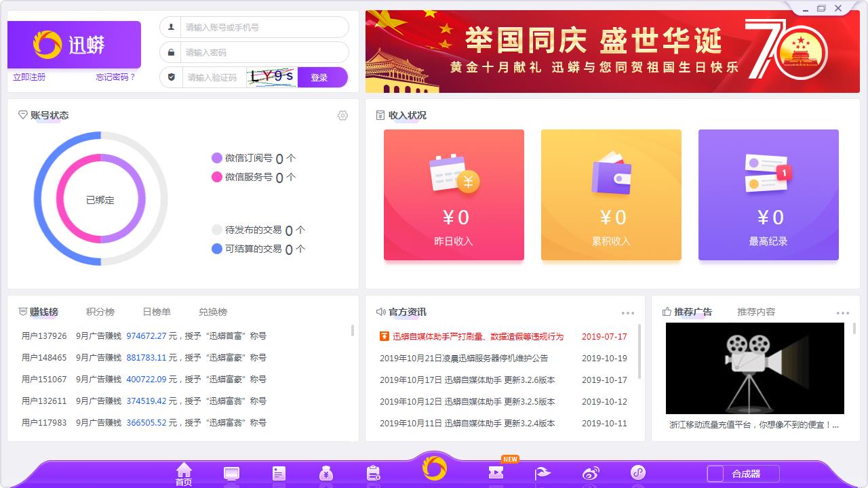The height and width of the screenshot is (488, 868).
Task: Select row 用户132611 in 赚钱榜
Action: 144,401
